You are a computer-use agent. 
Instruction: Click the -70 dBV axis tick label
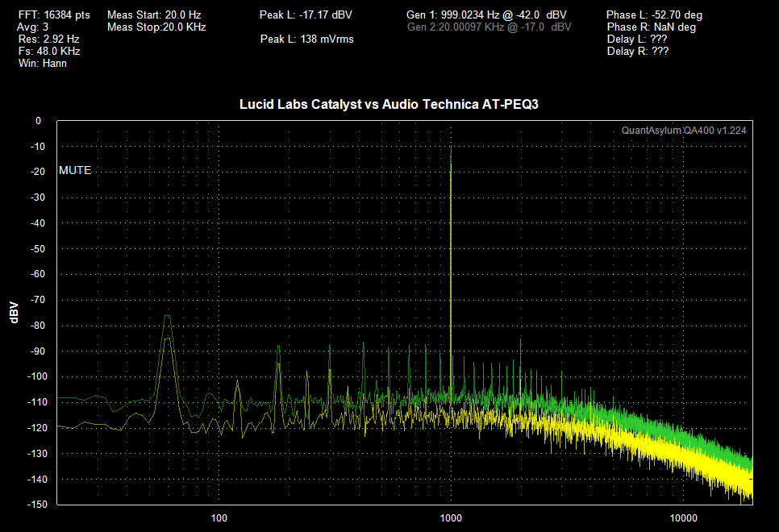pyautogui.click(x=37, y=300)
